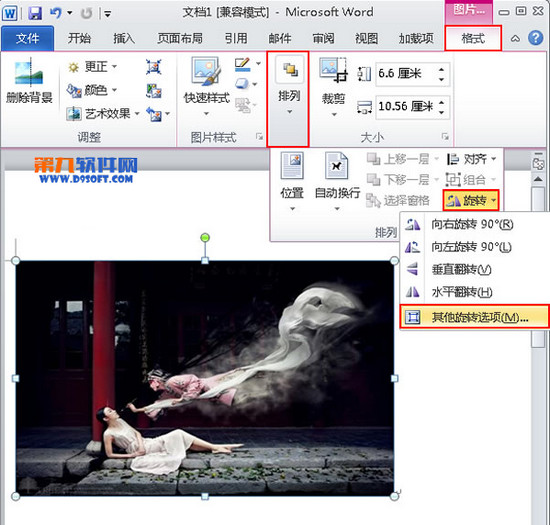550x525 pixels.
Task: Open 图片样式 dialog launcher
Action: (260, 136)
